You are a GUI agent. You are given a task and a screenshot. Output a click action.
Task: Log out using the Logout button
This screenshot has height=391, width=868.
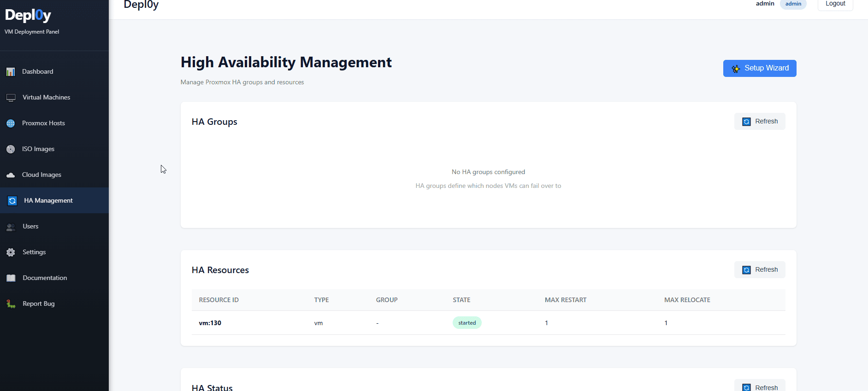pyautogui.click(x=835, y=4)
